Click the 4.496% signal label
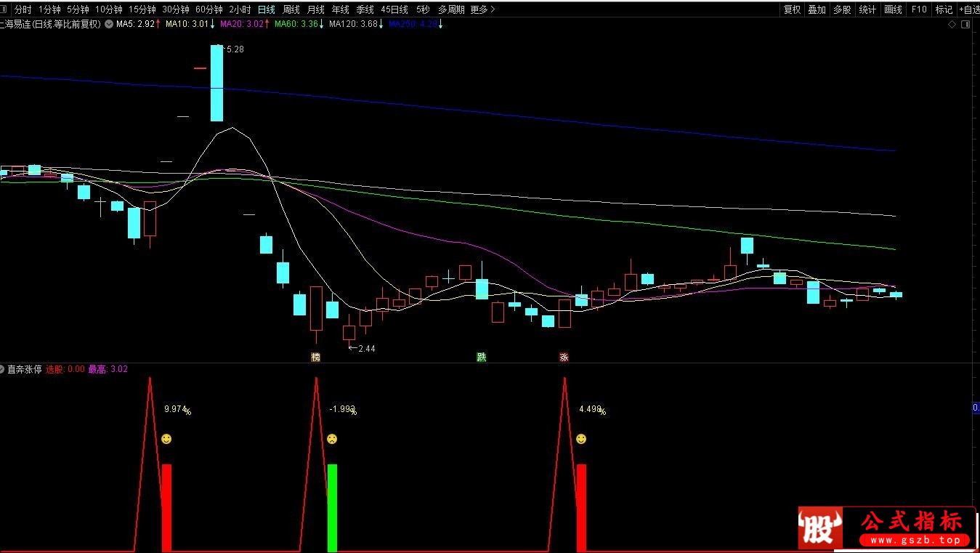 [x=592, y=410]
